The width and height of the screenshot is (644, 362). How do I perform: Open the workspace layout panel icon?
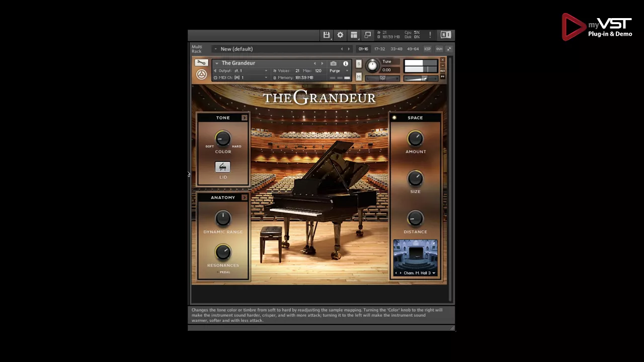coord(354,35)
